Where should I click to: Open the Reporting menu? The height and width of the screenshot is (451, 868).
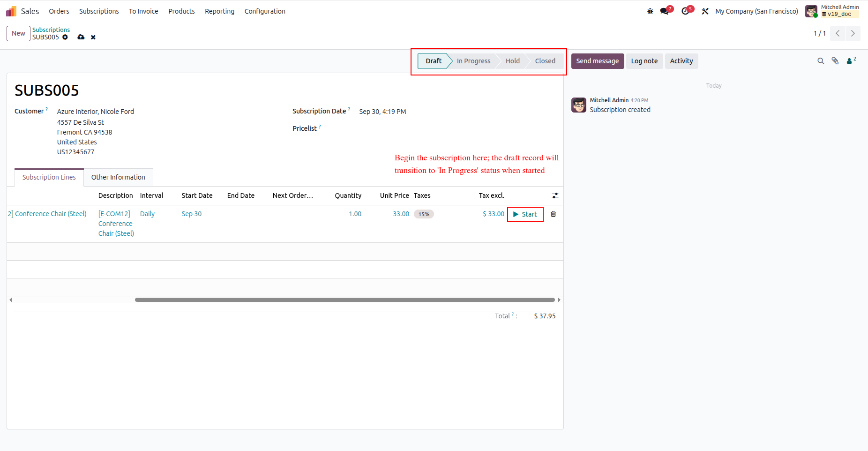(x=219, y=11)
